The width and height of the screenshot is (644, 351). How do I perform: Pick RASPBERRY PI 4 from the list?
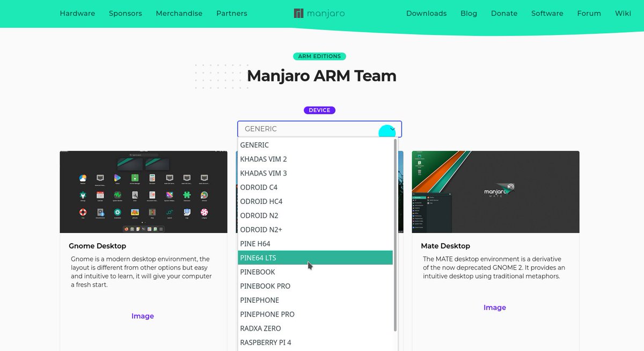point(316,342)
